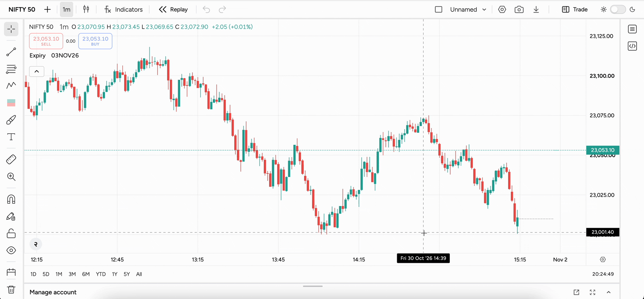Add symbol with plus icon
Viewport: 644px width, 299px height.
(47, 10)
